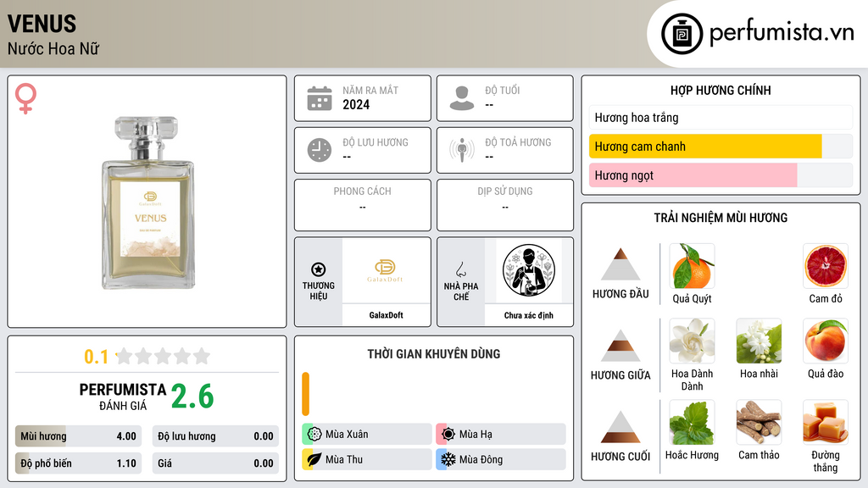Viewport: 868px width, 488px height.
Task: Click the Cam thảo licorice image
Action: coord(759,422)
